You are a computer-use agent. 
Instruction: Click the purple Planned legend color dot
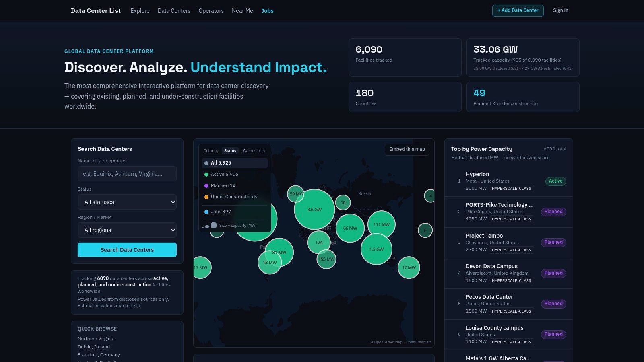coord(206,186)
